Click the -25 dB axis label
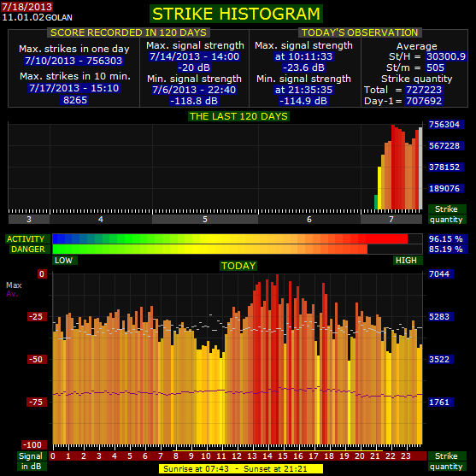Image resolution: width=476 pixels, height=476 pixels. point(36,317)
